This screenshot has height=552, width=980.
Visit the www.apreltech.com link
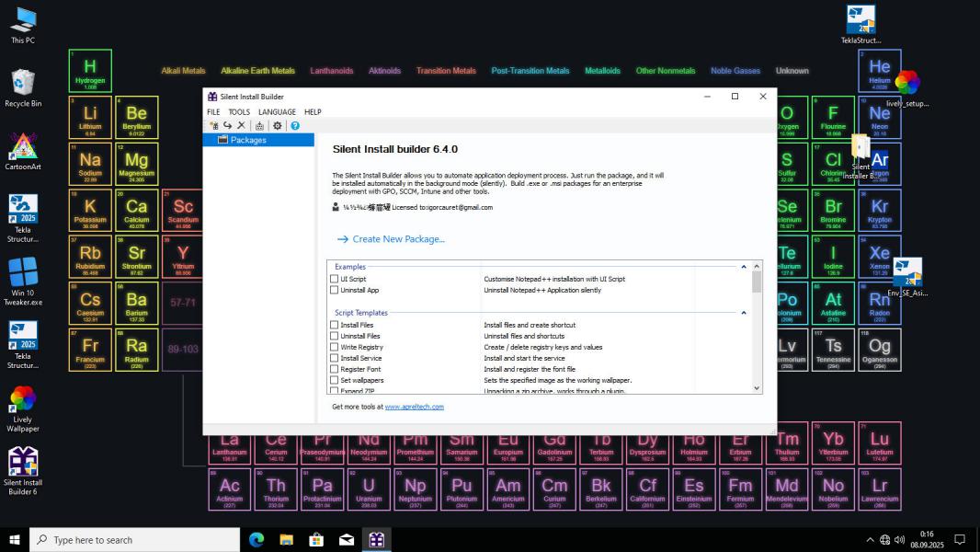(414, 407)
